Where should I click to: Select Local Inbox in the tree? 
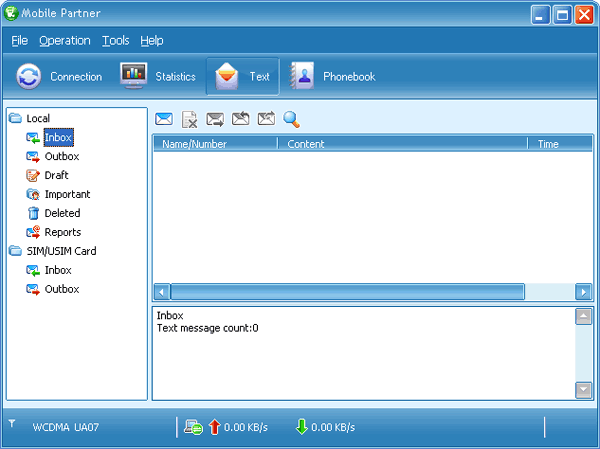(58, 137)
